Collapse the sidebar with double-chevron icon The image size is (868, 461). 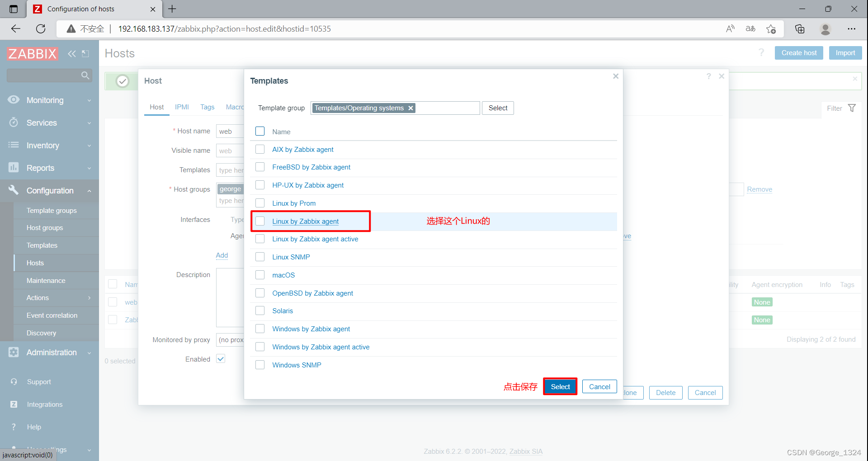point(71,54)
